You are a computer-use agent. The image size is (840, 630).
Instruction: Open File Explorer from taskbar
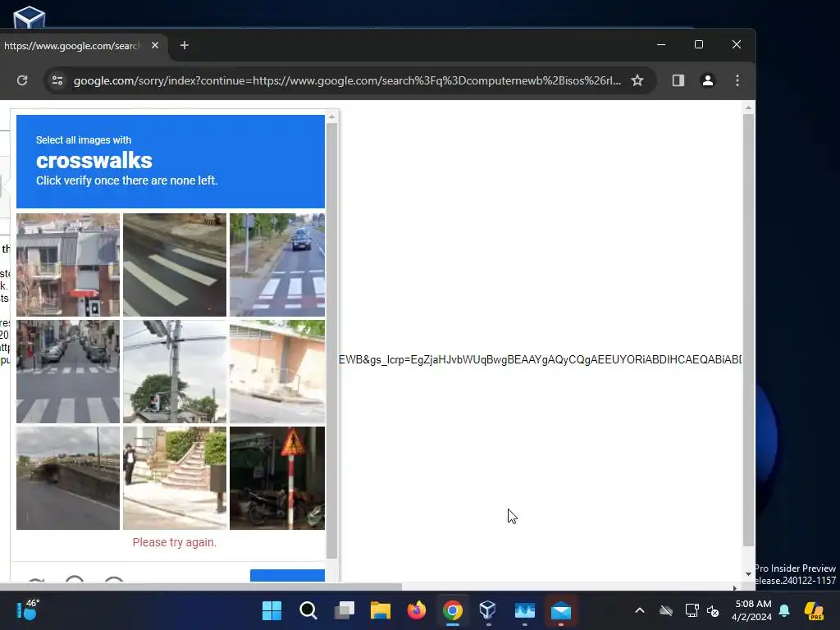pos(381,610)
